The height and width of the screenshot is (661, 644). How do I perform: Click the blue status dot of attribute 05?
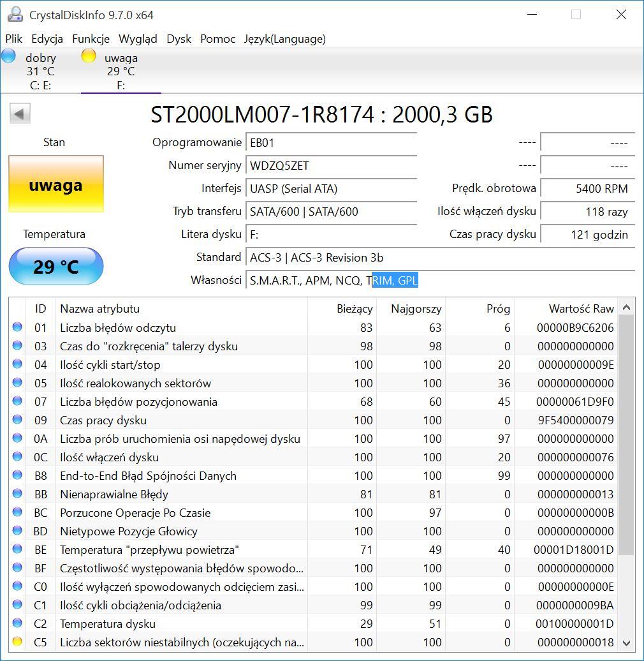17,383
